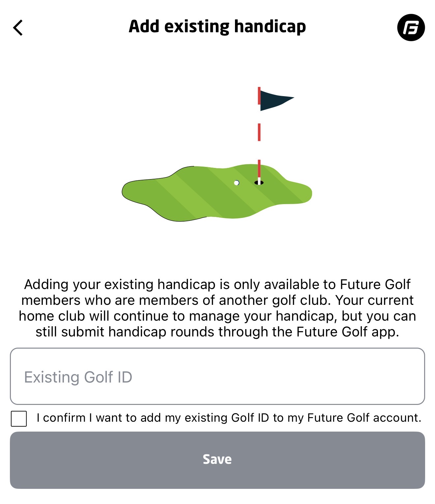Tap the black hole on the green

259,183
